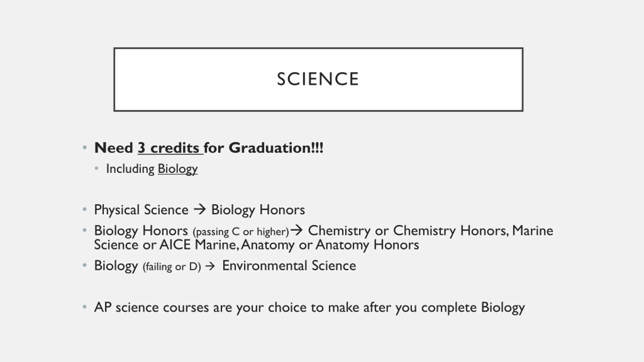Click the underlined 'Biology' word
This screenshot has height=362, width=644.
click(178, 169)
